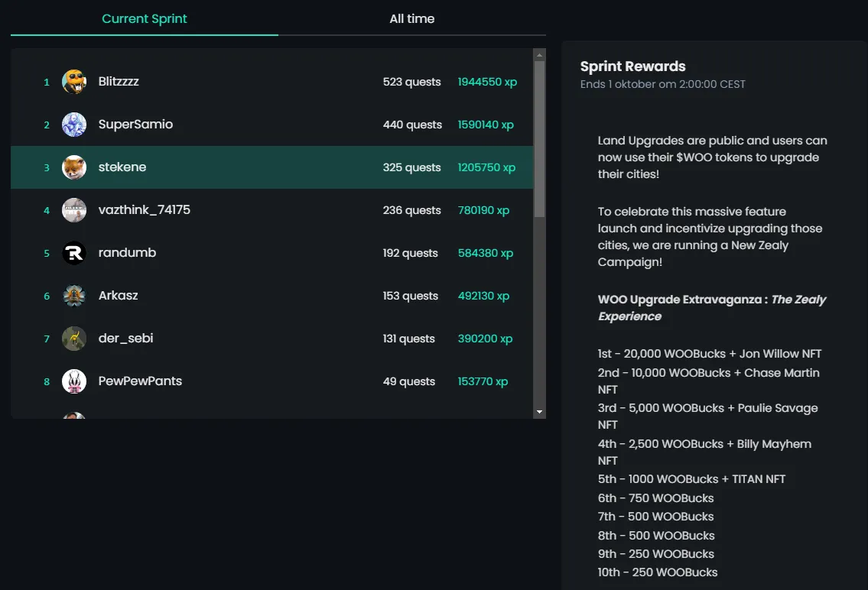This screenshot has height=590, width=868.
Task: Click stekene's fox avatar
Action: click(x=74, y=167)
